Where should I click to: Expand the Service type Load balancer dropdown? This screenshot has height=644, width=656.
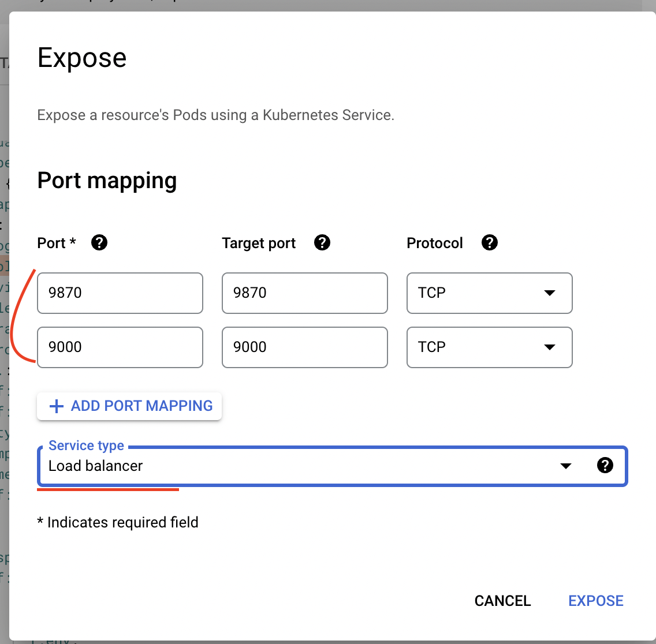(x=300, y=466)
